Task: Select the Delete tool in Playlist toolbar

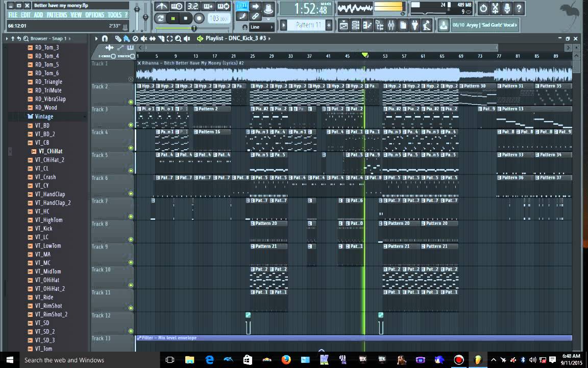Action: pos(135,38)
